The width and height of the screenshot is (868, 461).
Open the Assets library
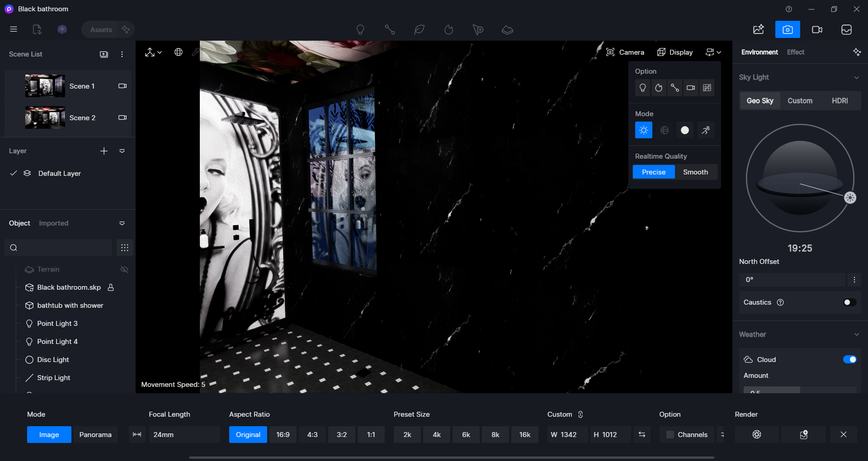click(x=101, y=29)
